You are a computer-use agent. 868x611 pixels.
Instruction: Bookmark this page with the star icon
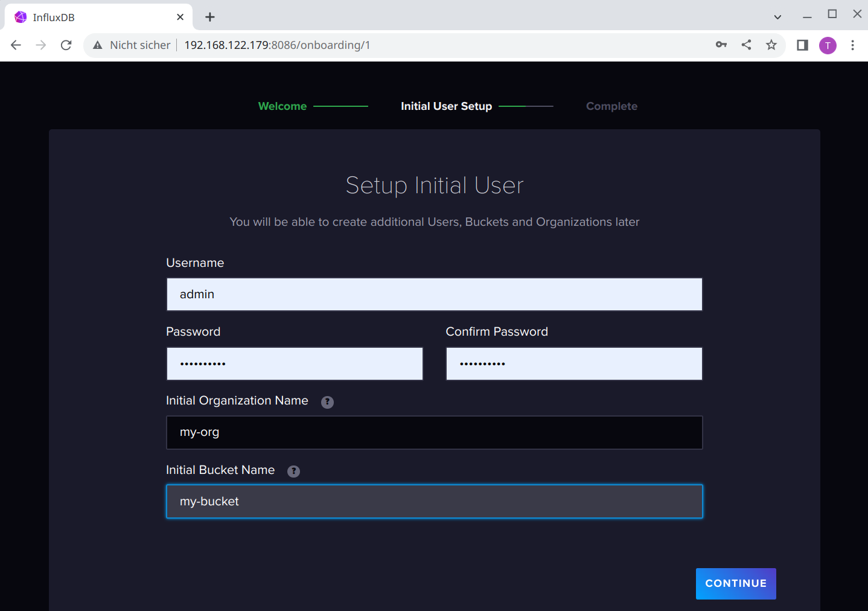(x=771, y=45)
